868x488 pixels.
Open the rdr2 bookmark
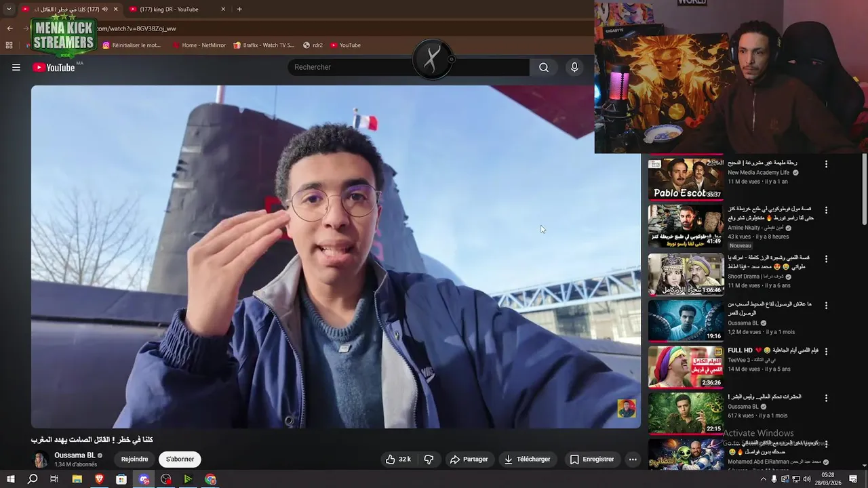point(313,45)
